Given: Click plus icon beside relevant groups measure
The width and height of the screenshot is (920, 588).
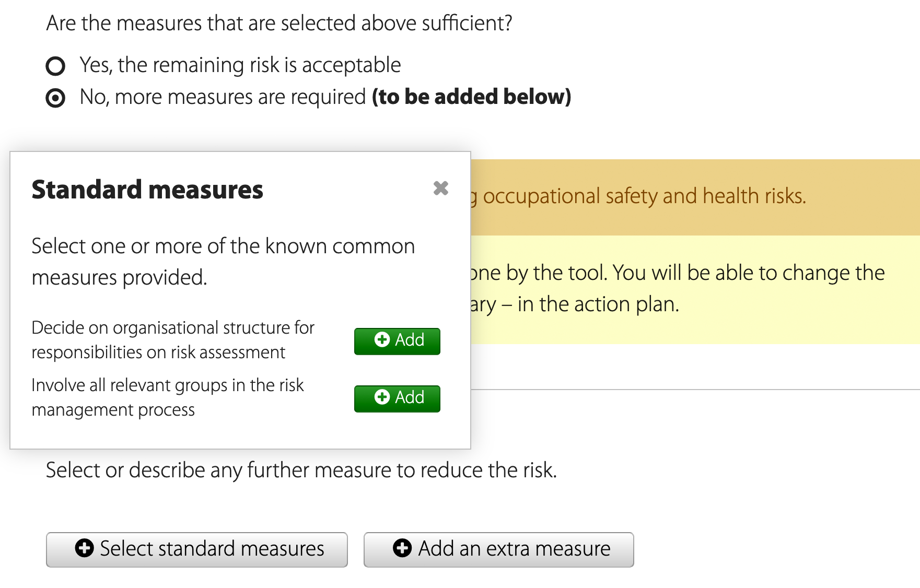Looking at the screenshot, I should tap(382, 397).
